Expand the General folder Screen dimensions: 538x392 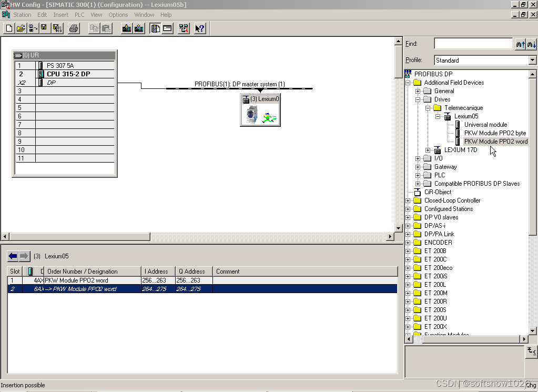point(418,91)
